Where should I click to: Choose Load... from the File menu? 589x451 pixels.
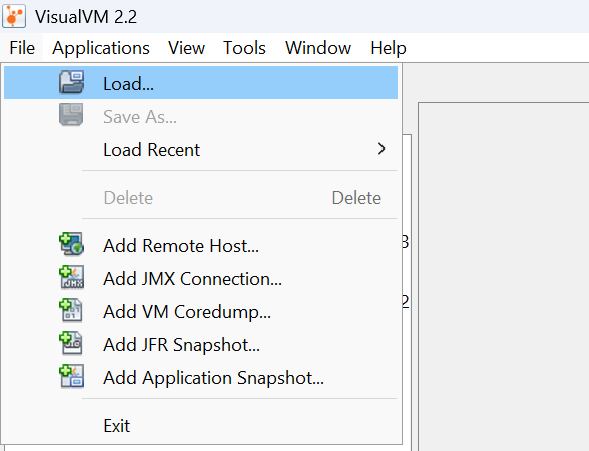click(x=201, y=83)
